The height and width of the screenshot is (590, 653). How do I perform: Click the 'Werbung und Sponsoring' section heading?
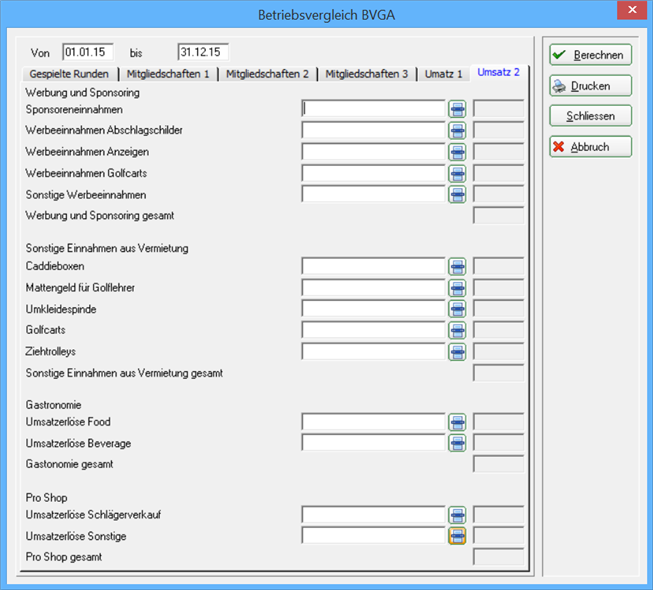82,92
